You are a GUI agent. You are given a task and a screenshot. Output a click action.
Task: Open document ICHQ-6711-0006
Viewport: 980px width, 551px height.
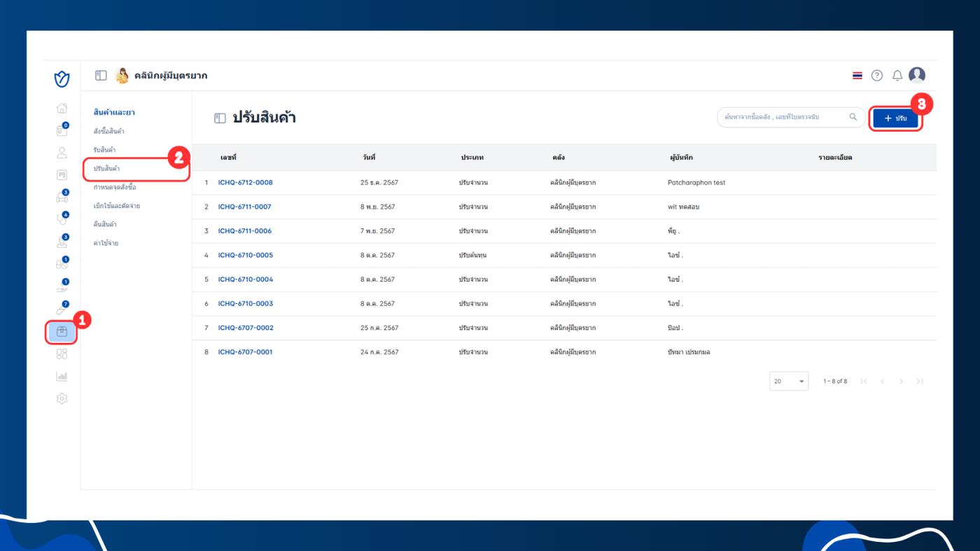pos(245,231)
